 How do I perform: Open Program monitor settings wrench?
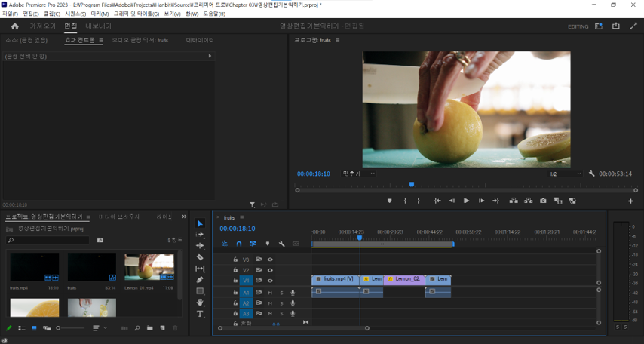[x=591, y=174]
